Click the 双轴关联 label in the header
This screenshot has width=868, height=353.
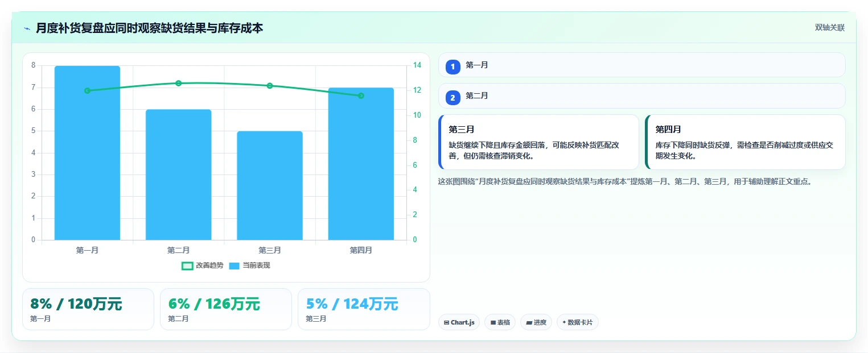[x=829, y=28]
